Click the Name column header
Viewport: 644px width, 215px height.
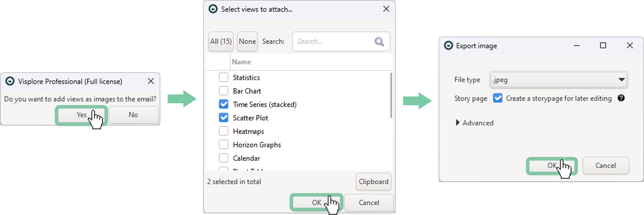(x=241, y=62)
